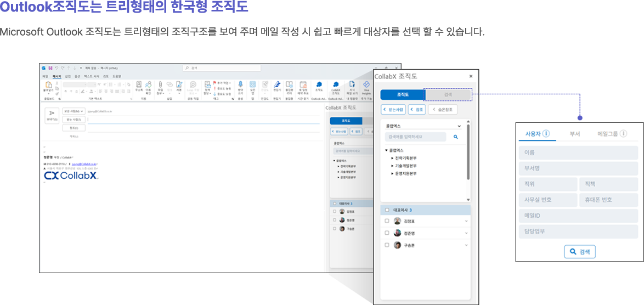This screenshot has width=644, height=305.
Task: Expand 운영지원본부 in the large tree
Action: coord(392,174)
